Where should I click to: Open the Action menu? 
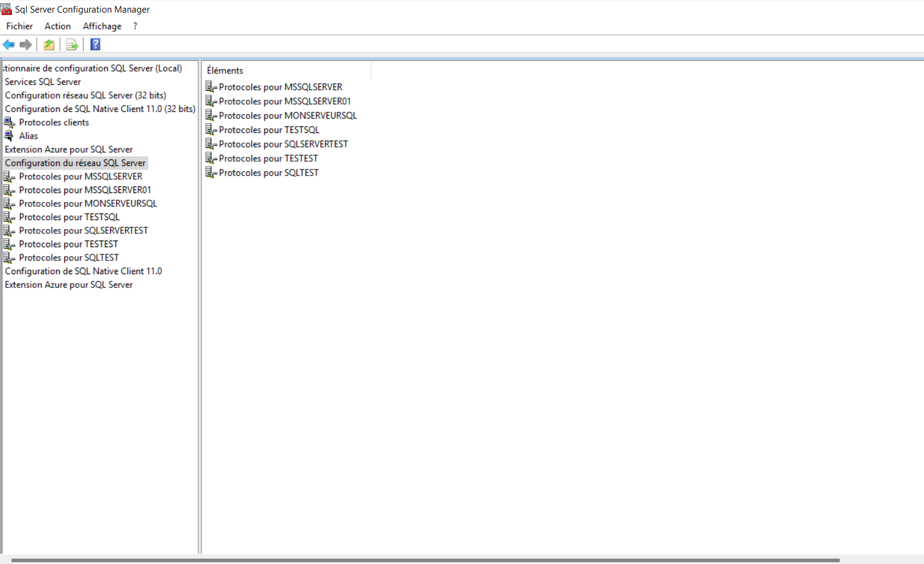coord(58,26)
